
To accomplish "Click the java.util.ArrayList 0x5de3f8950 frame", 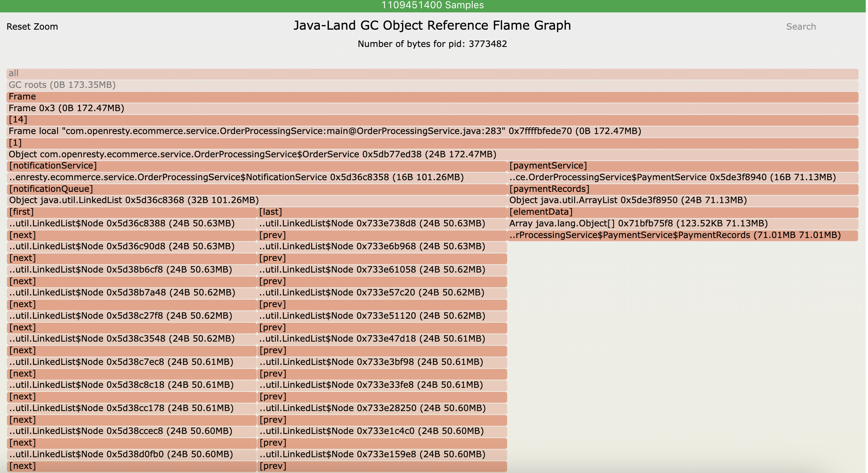I will (x=682, y=200).
